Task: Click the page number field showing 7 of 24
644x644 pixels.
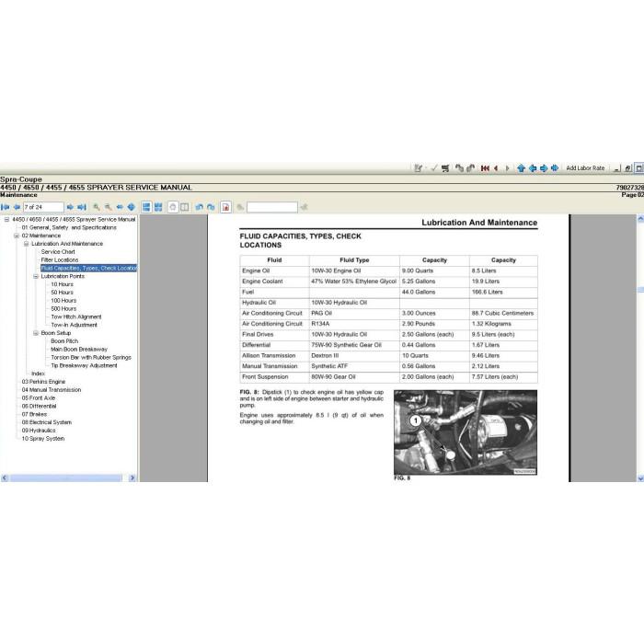Action: pyautogui.click(x=43, y=207)
